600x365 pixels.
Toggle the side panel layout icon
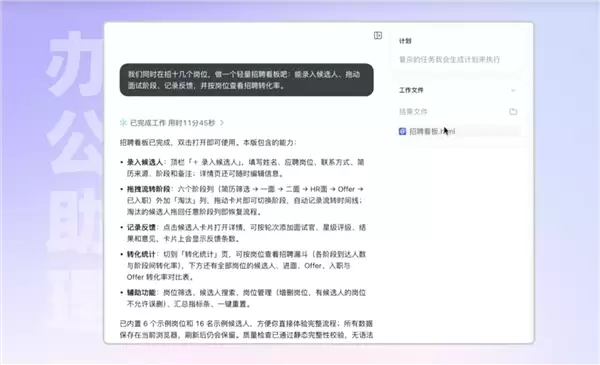tap(378, 36)
